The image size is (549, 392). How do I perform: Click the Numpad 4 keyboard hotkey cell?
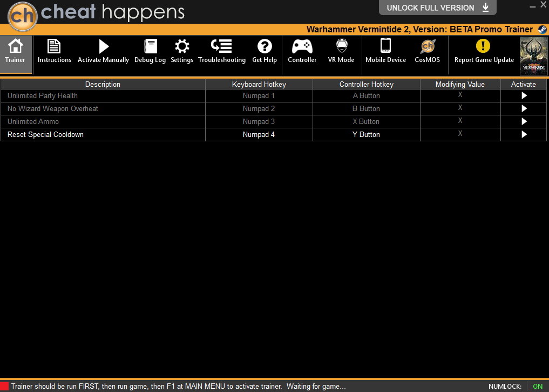[259, 135]
